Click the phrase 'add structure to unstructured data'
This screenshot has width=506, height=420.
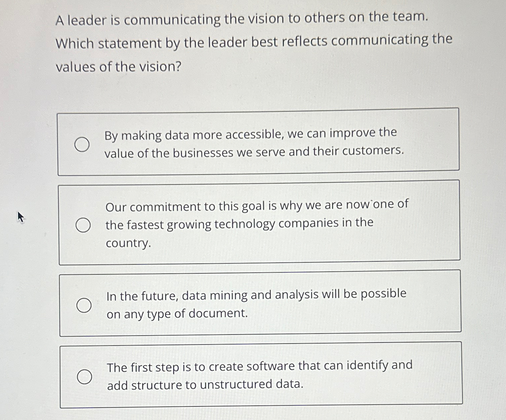(x=205, y=385)
